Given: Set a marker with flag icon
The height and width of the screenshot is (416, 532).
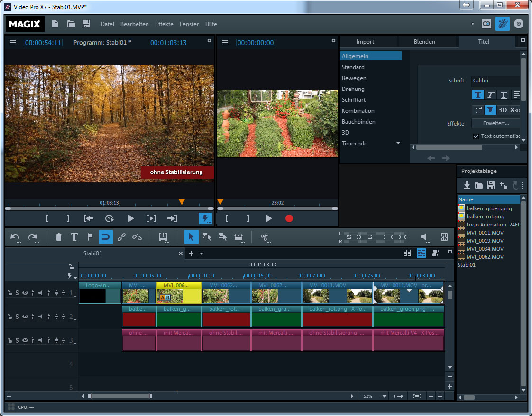Looking at the screenshot, I should (x=90, y=237).
